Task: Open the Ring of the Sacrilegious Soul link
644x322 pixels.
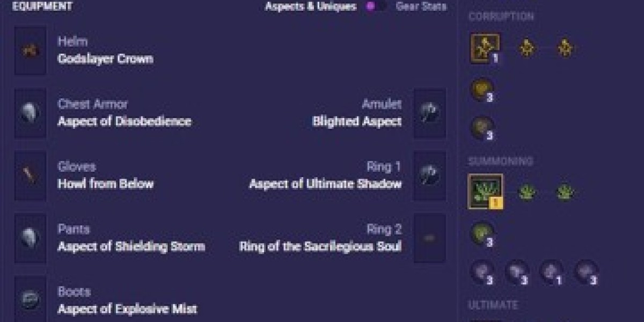Action: tap(320, 247)
